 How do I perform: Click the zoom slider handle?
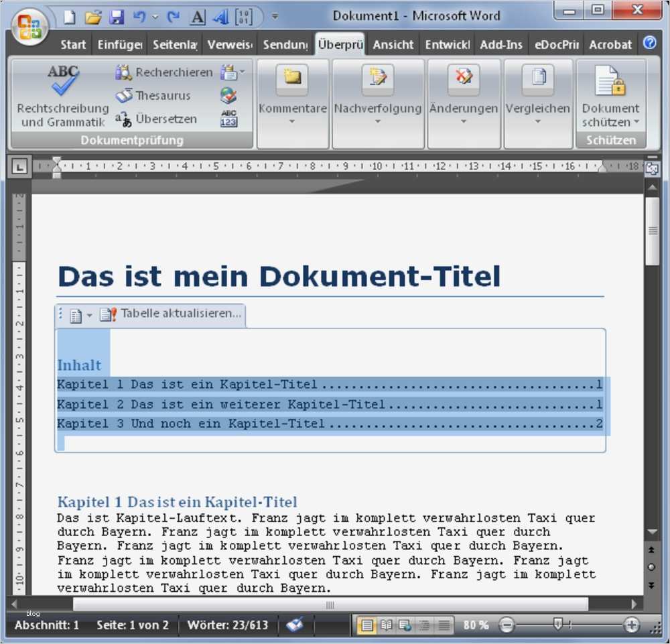pos(557,625)
